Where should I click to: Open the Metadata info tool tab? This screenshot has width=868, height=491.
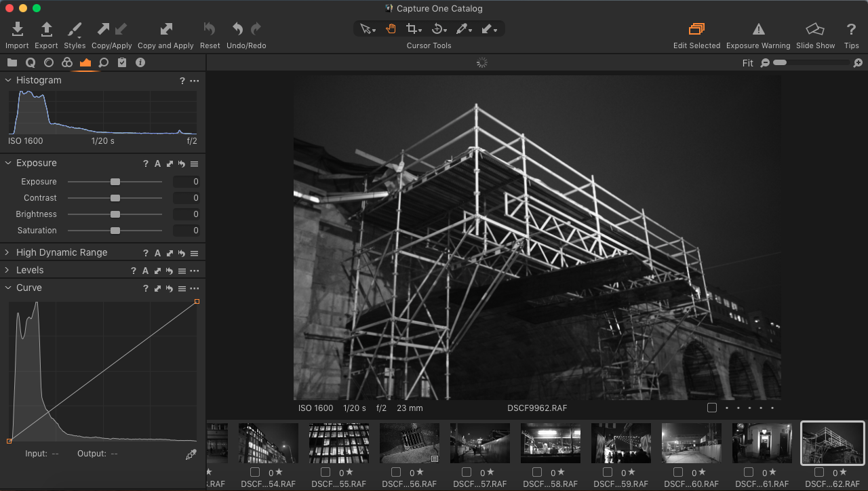(140, 62)
